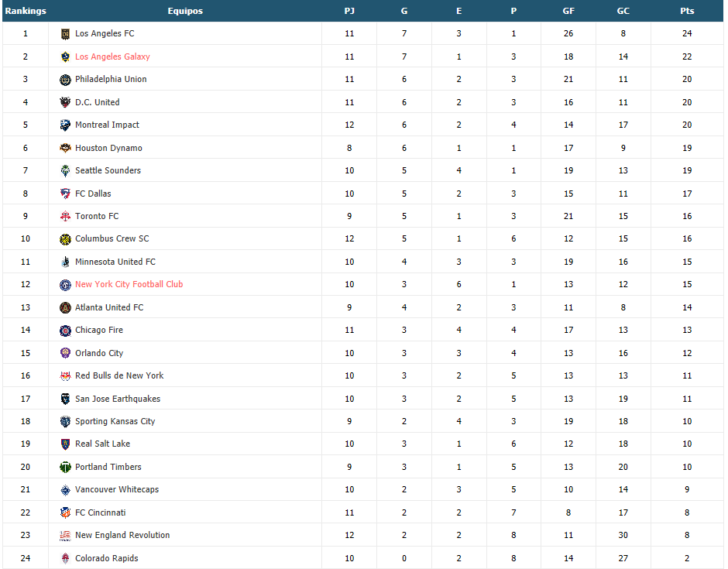
Task: Click the GF column header
Action: [568, 11]
